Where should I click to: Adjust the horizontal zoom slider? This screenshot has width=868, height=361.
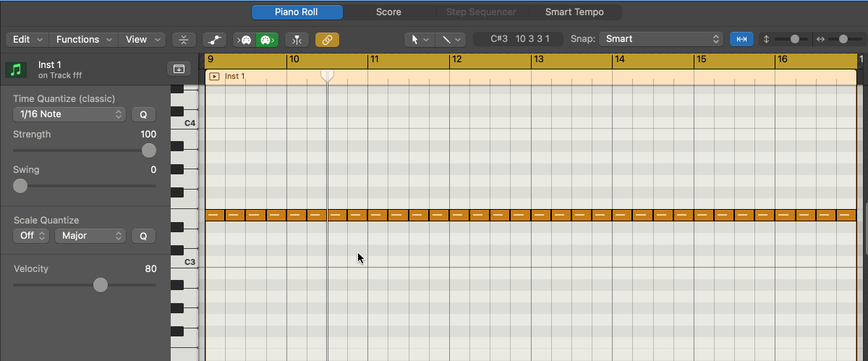click(x=844, y=39)
